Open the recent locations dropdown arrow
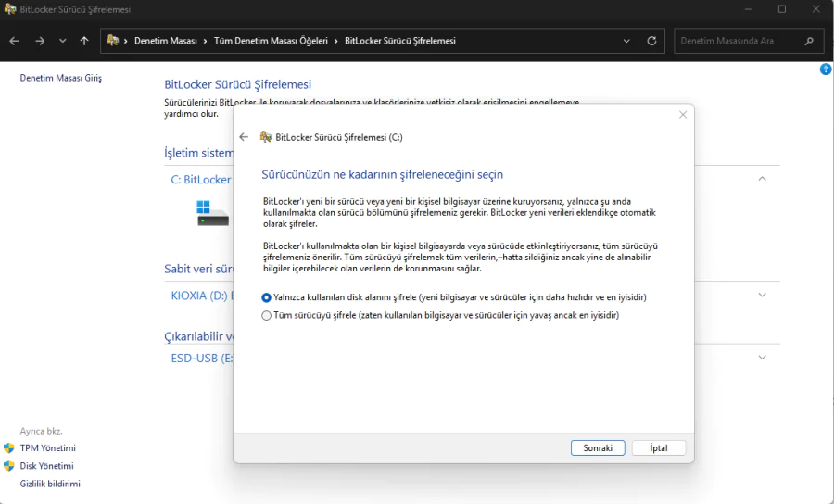 pos(63,41)
